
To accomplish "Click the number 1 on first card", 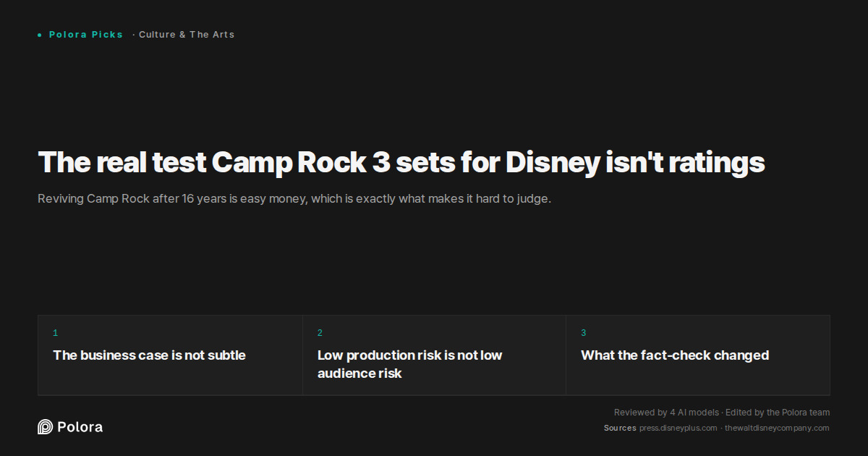I will click(55, 333).
